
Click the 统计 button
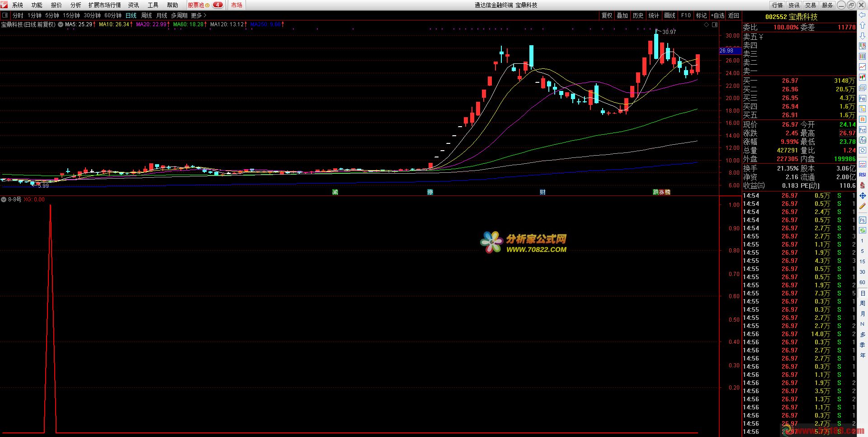(x=654, y=15)
